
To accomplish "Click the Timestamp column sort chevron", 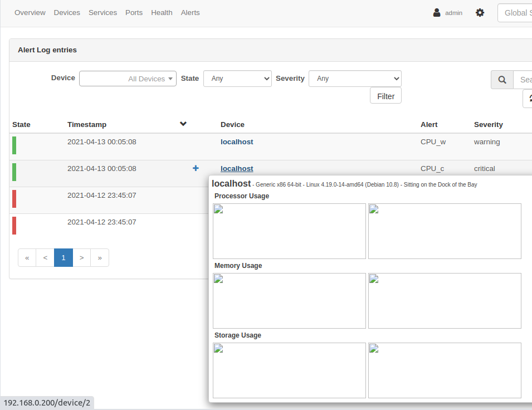I will pyautogui.click(x=183, y=124).
